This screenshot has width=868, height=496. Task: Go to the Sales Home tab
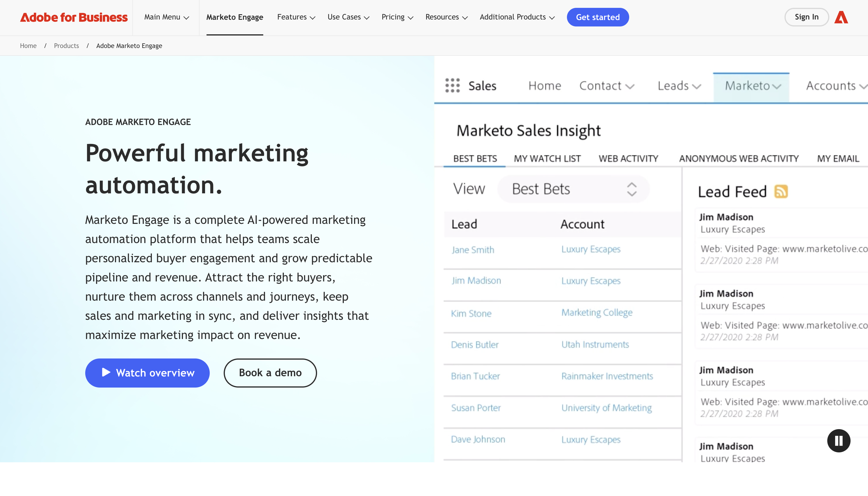545,86
